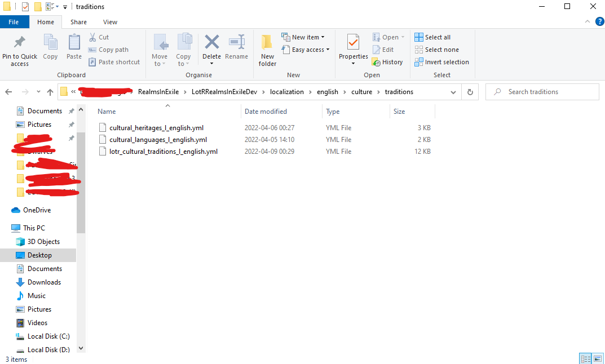Image resolution: width=605 pixels, height=364 pixels.
Task: Switch to the Home ribbon tab
Action: pos(46,22)
